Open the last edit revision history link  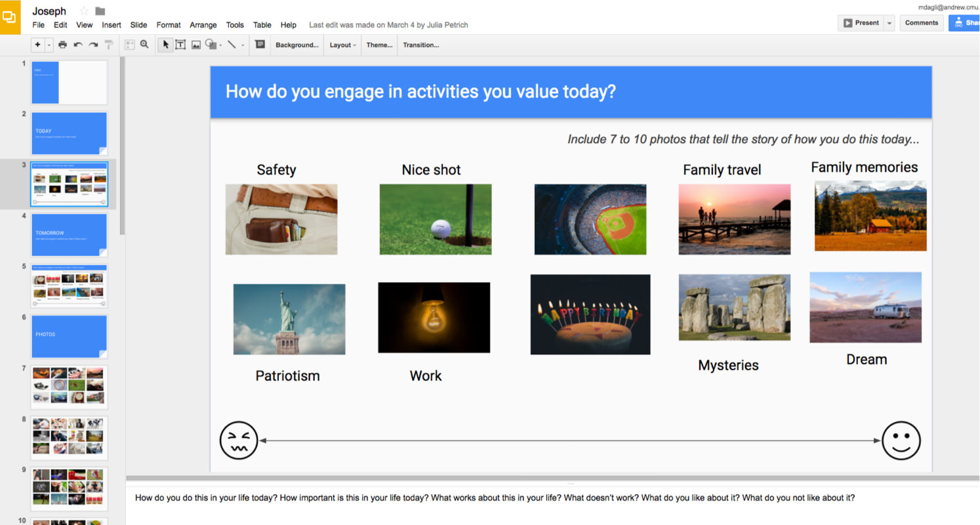[x=388, y=25]
